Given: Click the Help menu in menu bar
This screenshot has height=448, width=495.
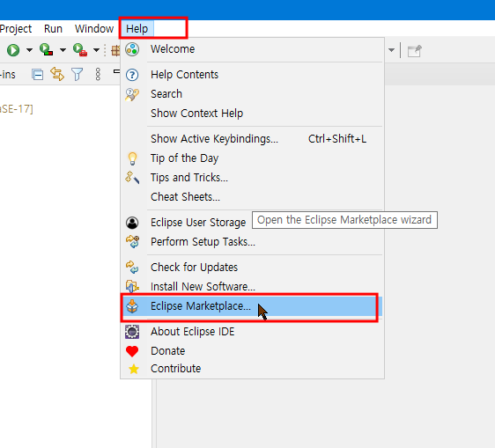Looking at the screenshot, I should [137, 29].
